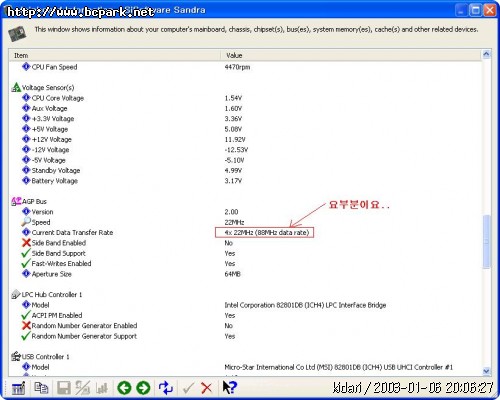Select the CPU Core Voltage row
The height and width of the screenshot is (400, 500).
(x=246, y=98)
